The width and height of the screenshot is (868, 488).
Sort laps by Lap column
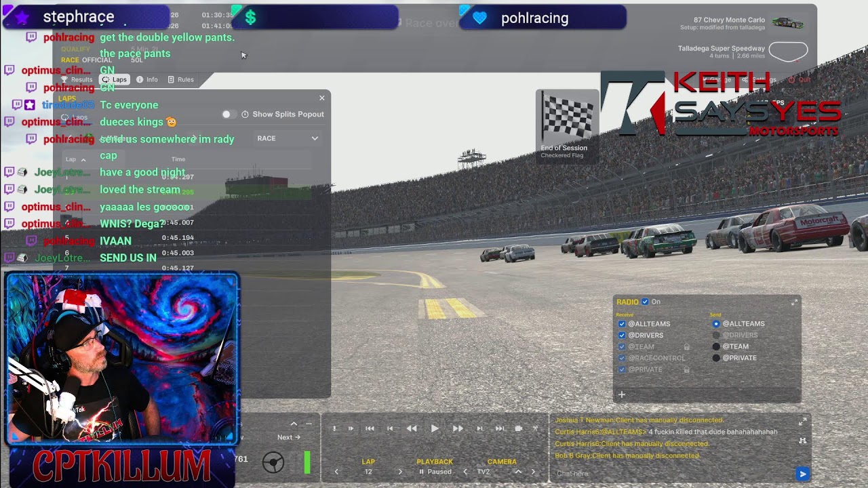click(76, 159)
